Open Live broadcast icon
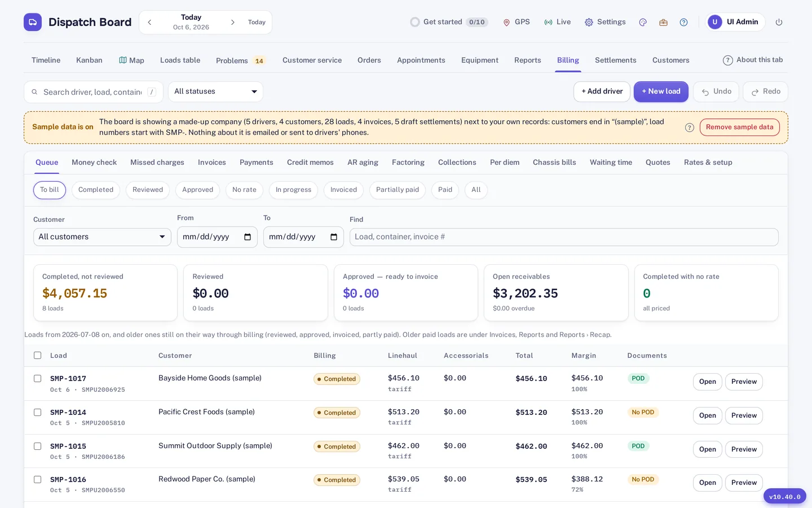The height and width of the screenshot is (508, 812). 548,23
